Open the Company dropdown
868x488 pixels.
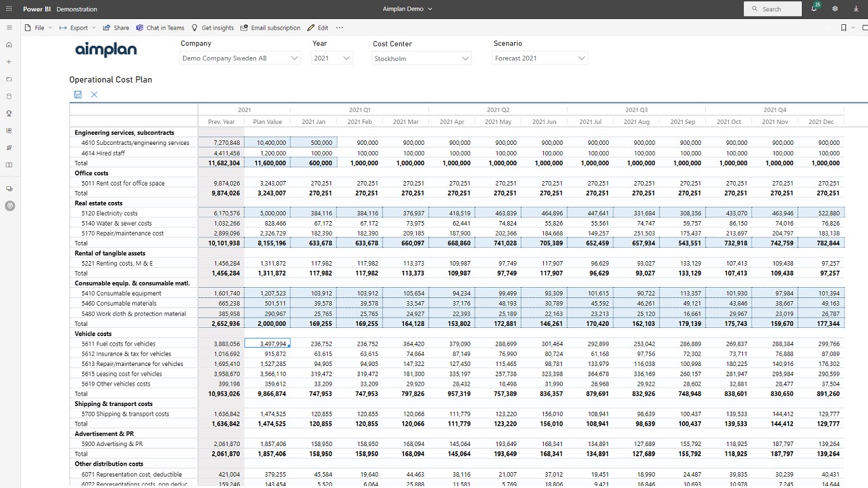pyautogui.click(x=240, y=58)
